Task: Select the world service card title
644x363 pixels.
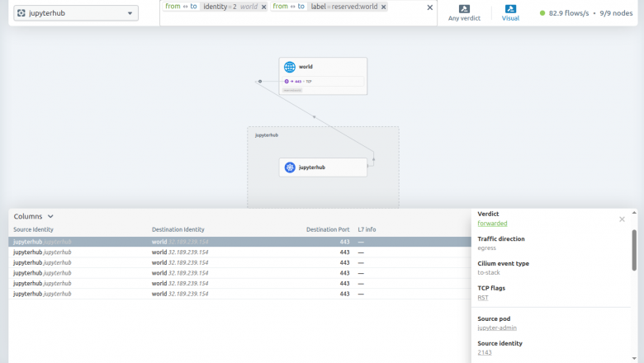Action: pos(305,67)
